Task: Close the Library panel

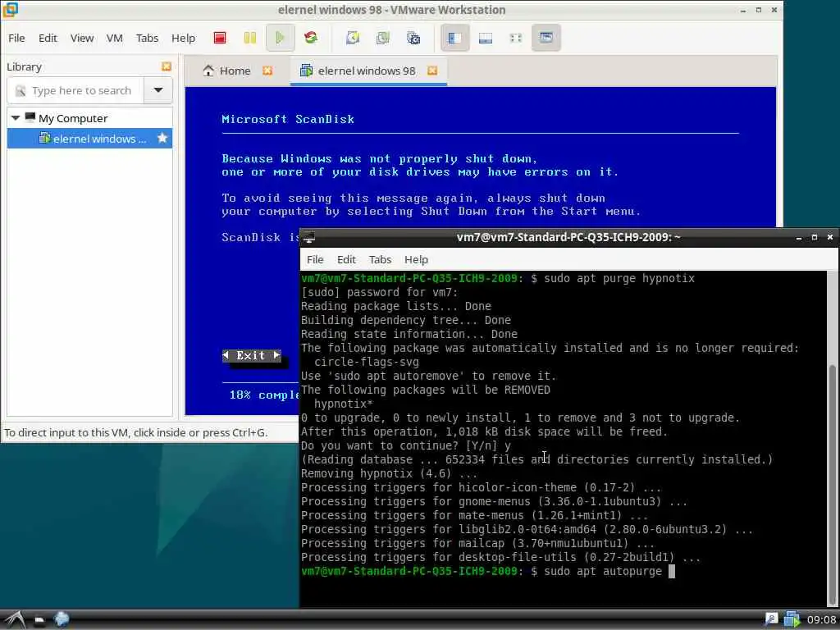Action: pos(167,66)
